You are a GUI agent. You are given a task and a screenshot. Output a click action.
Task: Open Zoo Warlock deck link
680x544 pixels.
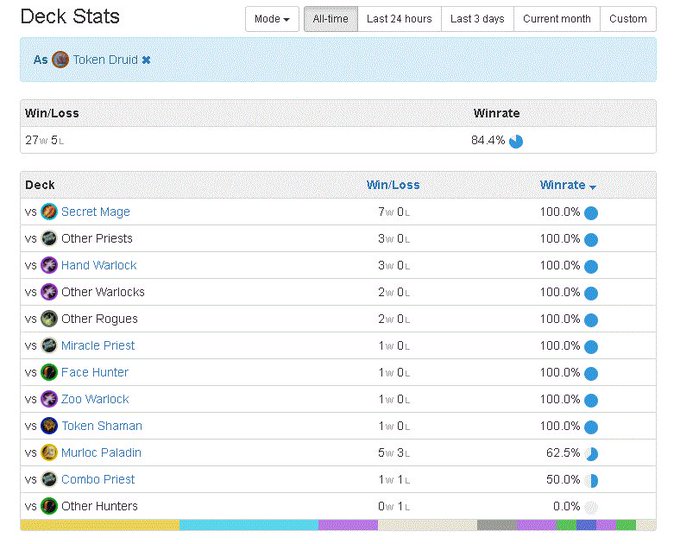tap(95, 399)
